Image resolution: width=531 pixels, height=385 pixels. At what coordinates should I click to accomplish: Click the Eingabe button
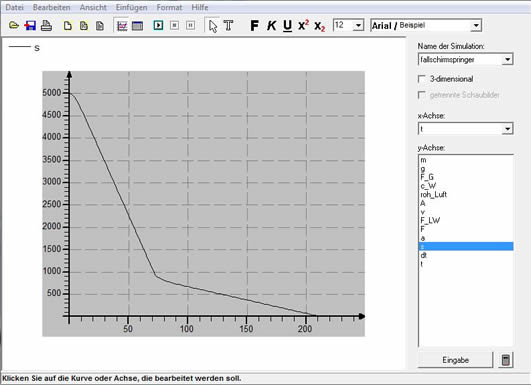tap(455, 360)
